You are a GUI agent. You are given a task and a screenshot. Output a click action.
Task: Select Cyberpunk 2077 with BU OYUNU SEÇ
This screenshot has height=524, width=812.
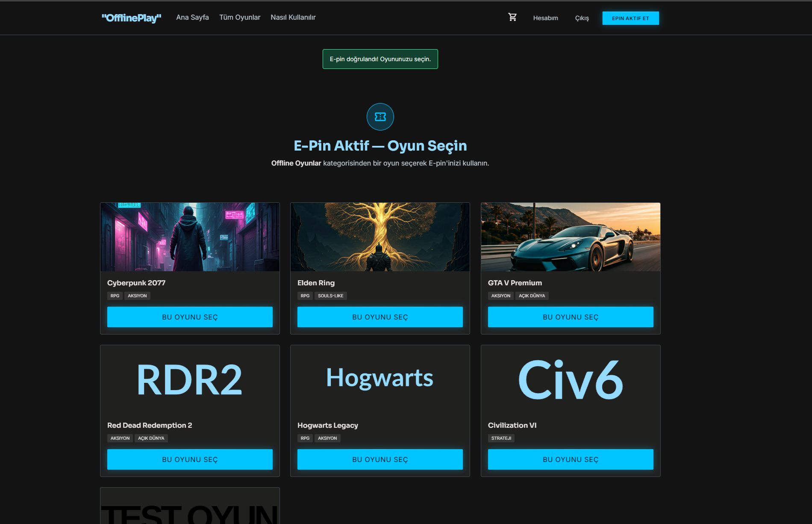190,317
